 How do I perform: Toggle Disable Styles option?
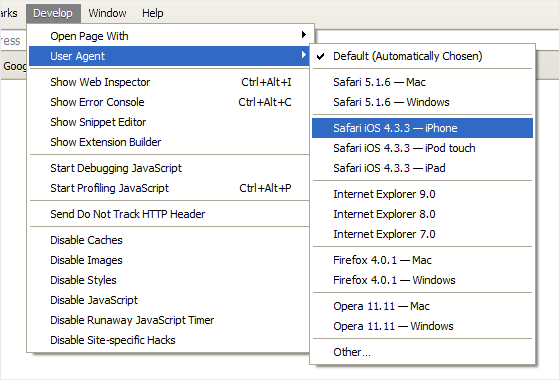click(169, 280)
